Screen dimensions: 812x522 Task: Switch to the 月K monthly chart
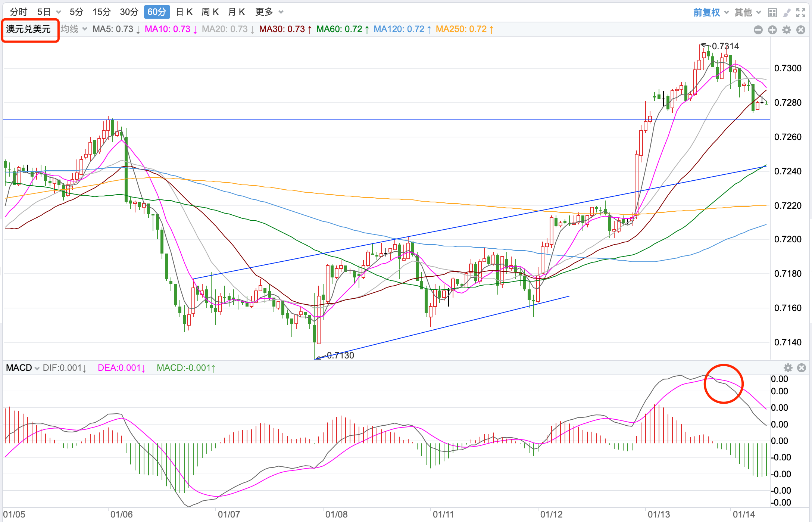point(237,12)
